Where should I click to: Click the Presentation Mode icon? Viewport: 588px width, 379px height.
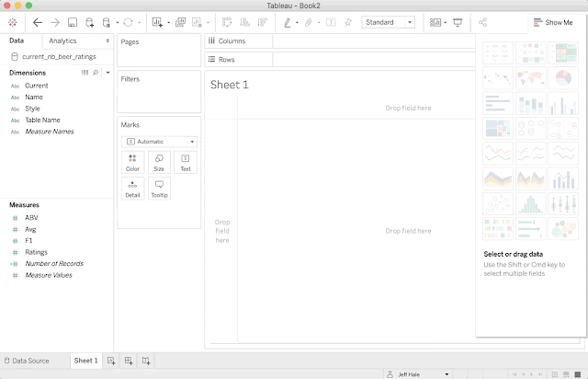[x=458, y=22]
